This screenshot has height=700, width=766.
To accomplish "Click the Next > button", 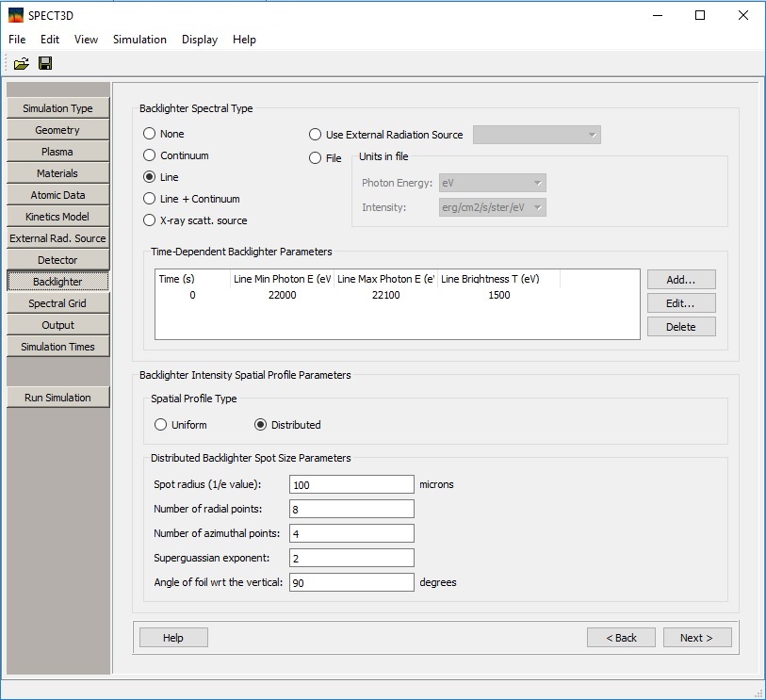I will (696, 638).
